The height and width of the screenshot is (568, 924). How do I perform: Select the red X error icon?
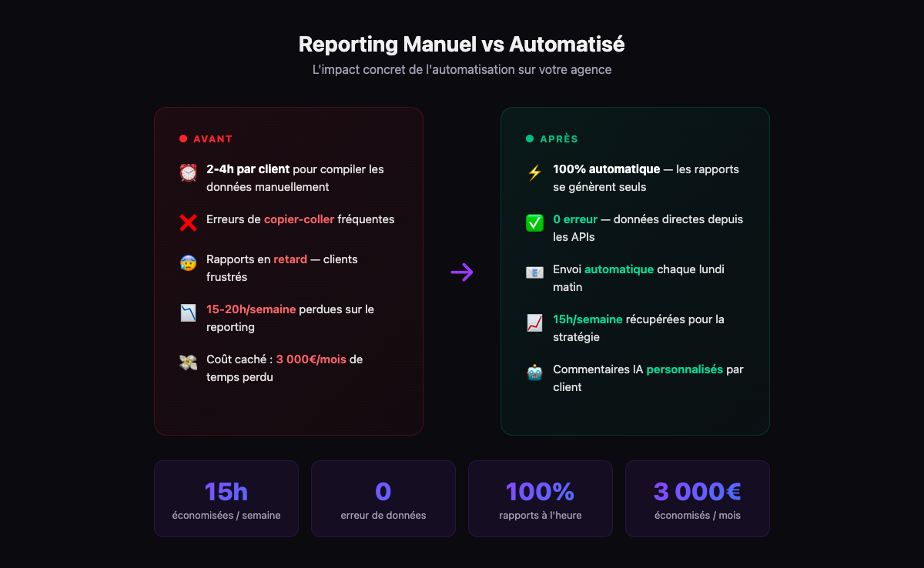click(x=187, y=222)
